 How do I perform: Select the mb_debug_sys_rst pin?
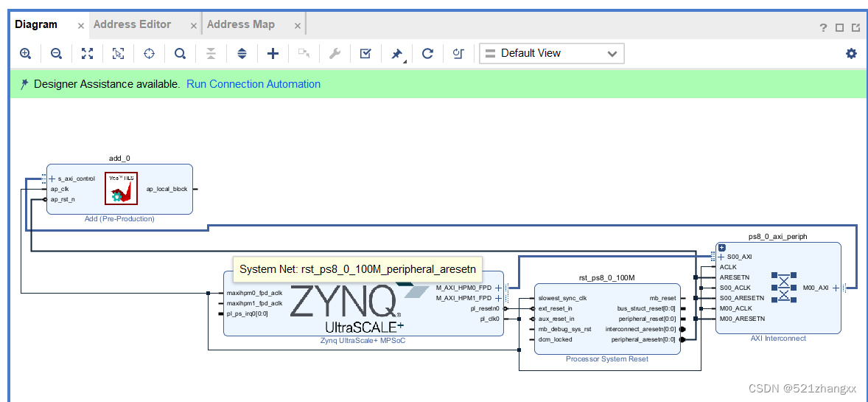(x=564, y=329)
